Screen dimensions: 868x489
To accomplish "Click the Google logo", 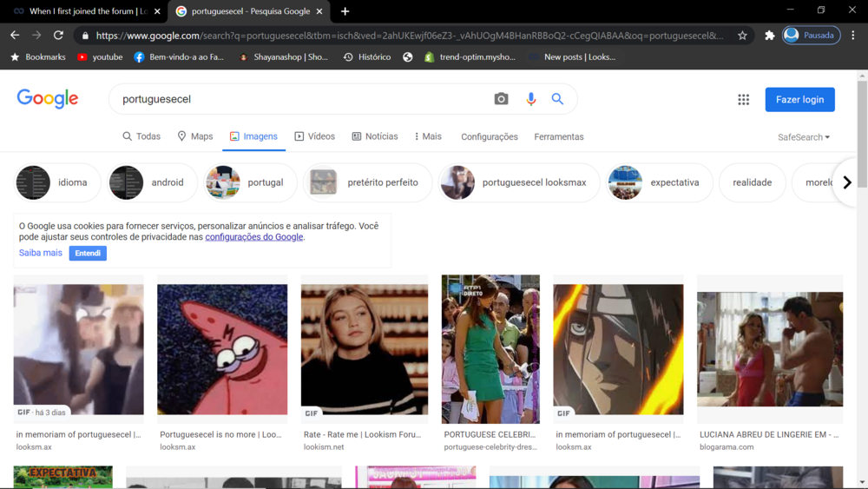I will pos(48,99).
